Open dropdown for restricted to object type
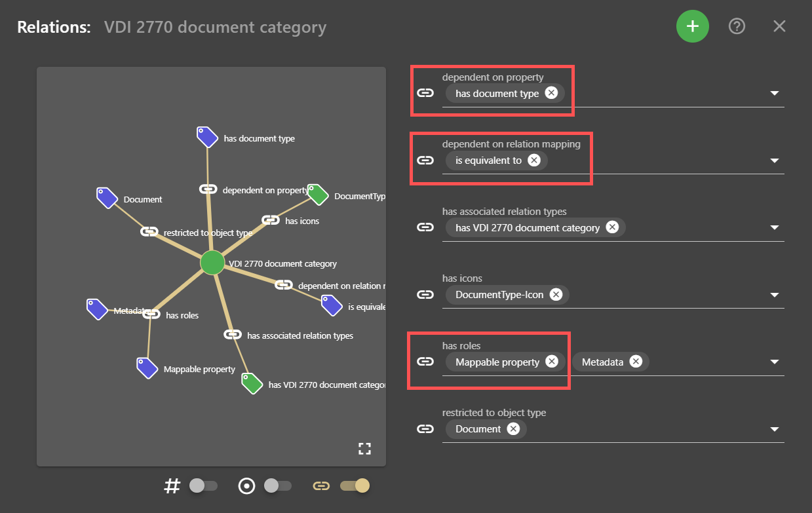This screenshot has width=812, height=513. pyautogui.click(x=775, y=429)
